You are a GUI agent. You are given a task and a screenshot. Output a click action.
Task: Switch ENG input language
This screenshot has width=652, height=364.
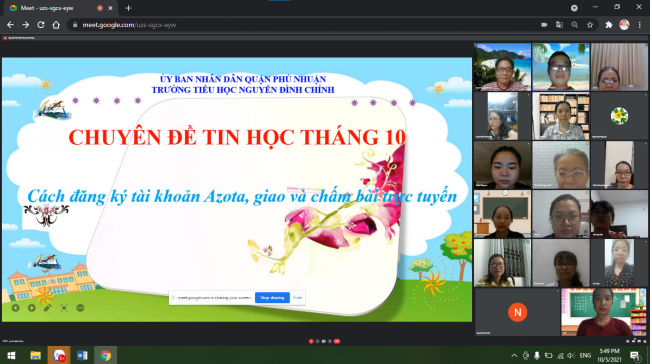(585, 356)
